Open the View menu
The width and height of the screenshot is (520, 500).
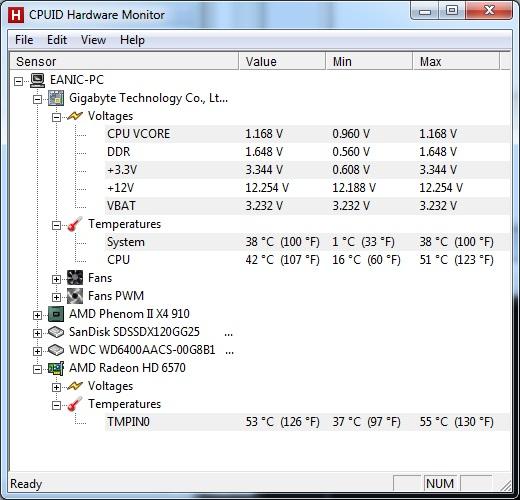[93, 40]
